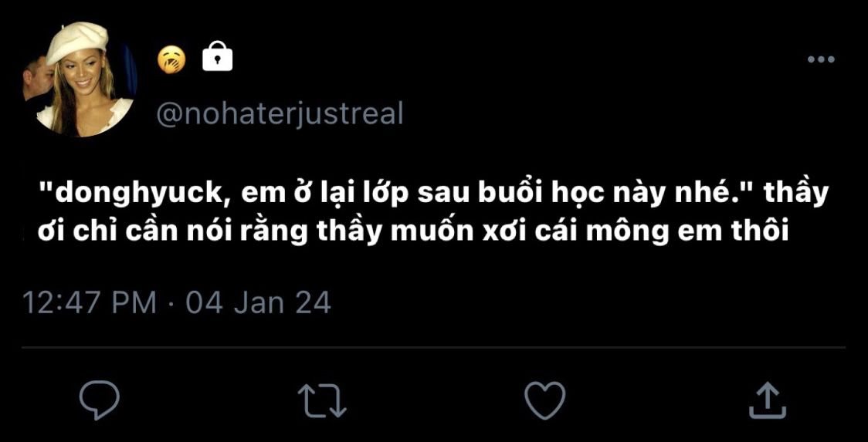Open the 12:47 PM timestamp

[89, 303]
